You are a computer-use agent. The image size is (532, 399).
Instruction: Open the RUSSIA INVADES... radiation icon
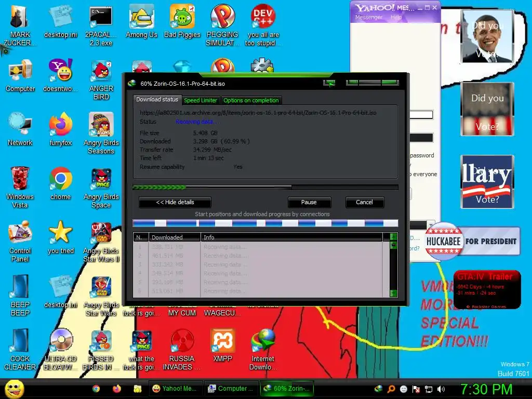pyautogui.click(x=182, y=350)
